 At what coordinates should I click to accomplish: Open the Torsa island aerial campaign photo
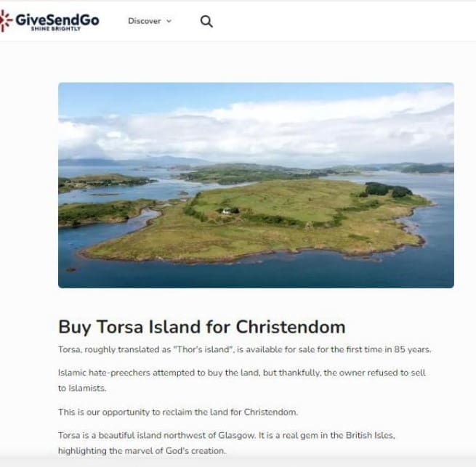[256, 185]
